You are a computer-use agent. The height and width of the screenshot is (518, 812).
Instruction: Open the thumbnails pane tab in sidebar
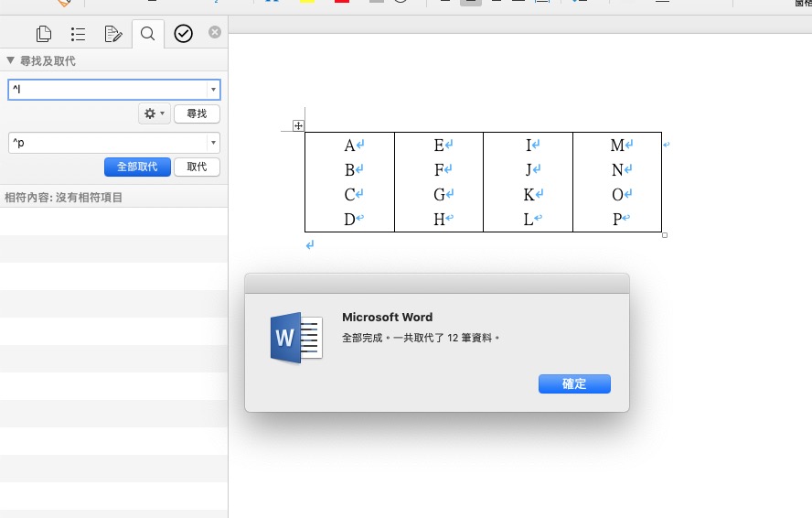point(43,35)
